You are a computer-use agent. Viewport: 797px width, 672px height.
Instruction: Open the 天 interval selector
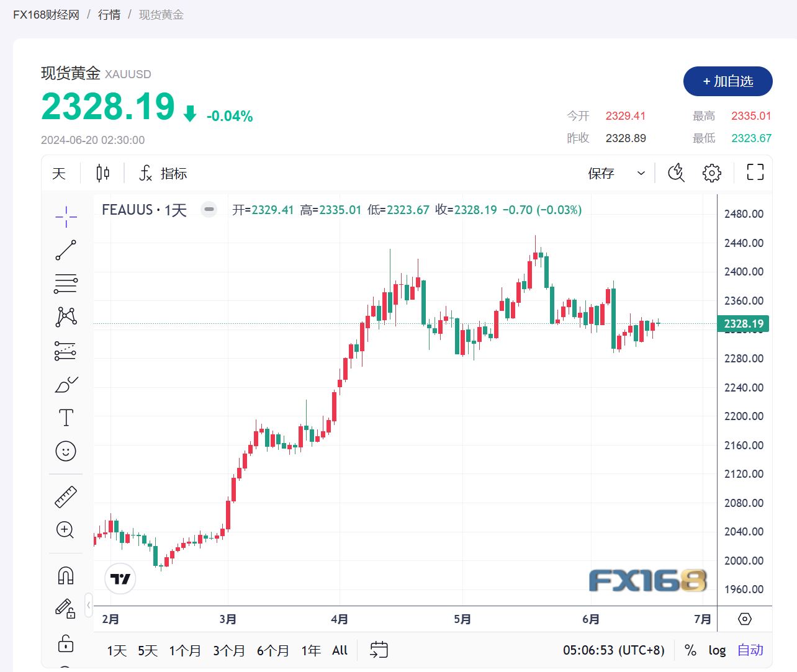(x=59, y=173)
